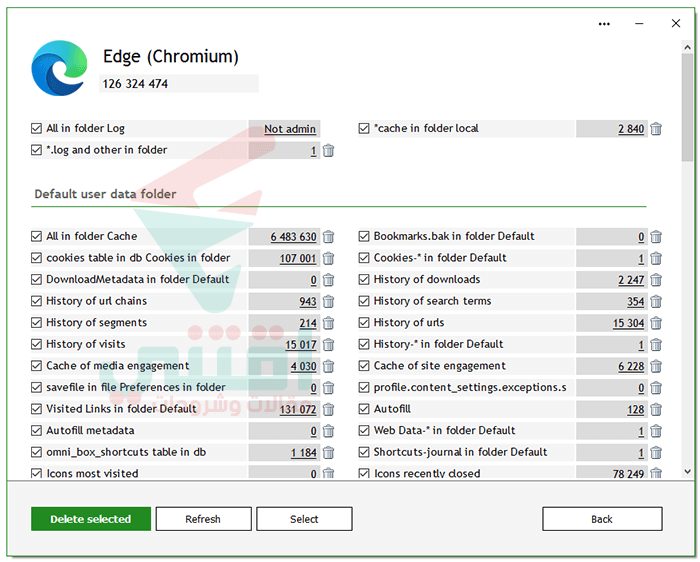The image size is (700, 562).
Task: Open the 2 840 cache local count link
Action: (x=631, y=129)
